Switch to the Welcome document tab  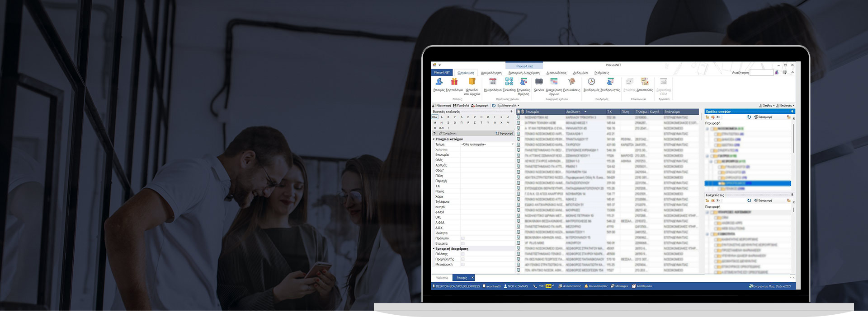coord(442,278)
